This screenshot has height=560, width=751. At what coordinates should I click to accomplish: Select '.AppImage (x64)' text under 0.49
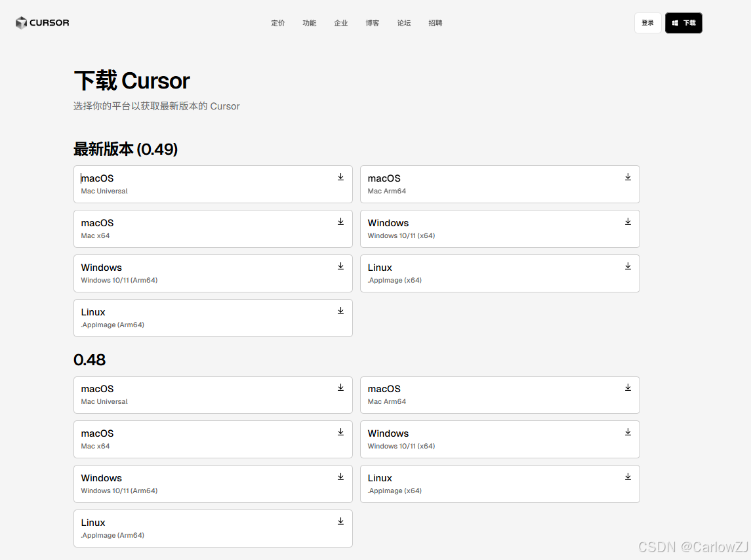click(395, 280)
